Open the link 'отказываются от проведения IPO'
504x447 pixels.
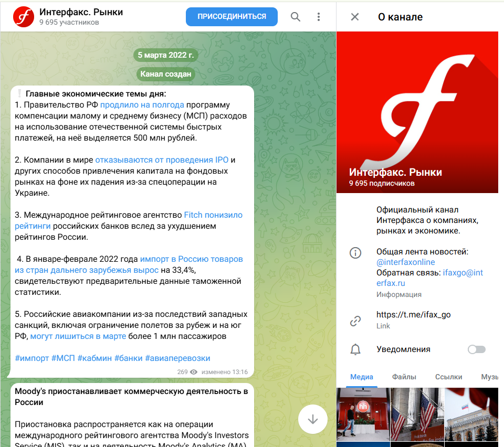tap(162, 160)
